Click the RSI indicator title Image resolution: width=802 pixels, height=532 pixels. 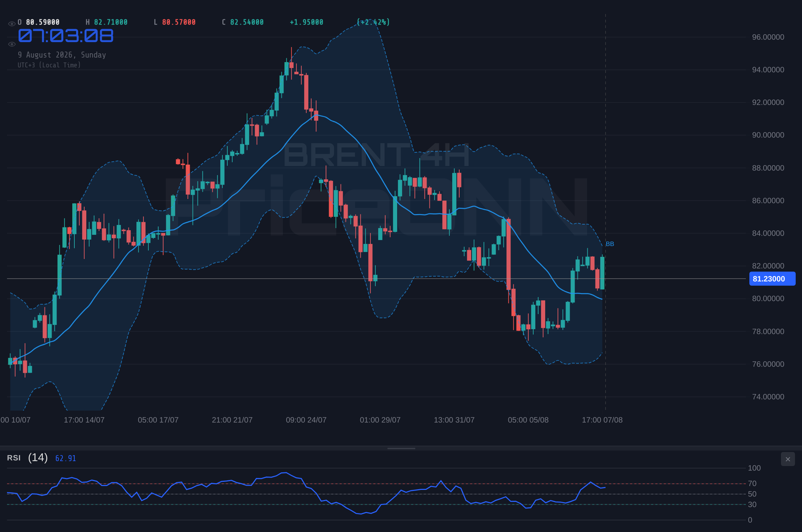pyautogui.click(x=14, y=458)
